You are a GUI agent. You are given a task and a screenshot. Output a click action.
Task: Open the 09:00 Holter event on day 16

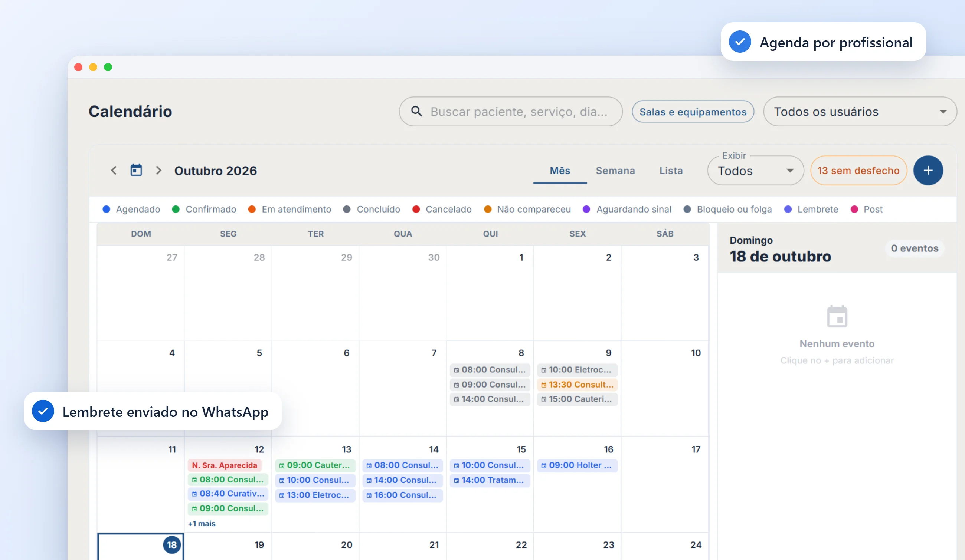pyautogui.click(x=577, y=465)
